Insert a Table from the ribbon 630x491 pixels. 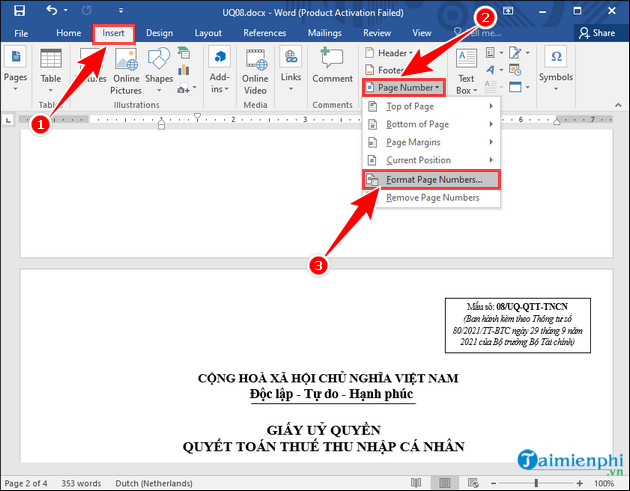pyautogui.click(x=51, y=70)
